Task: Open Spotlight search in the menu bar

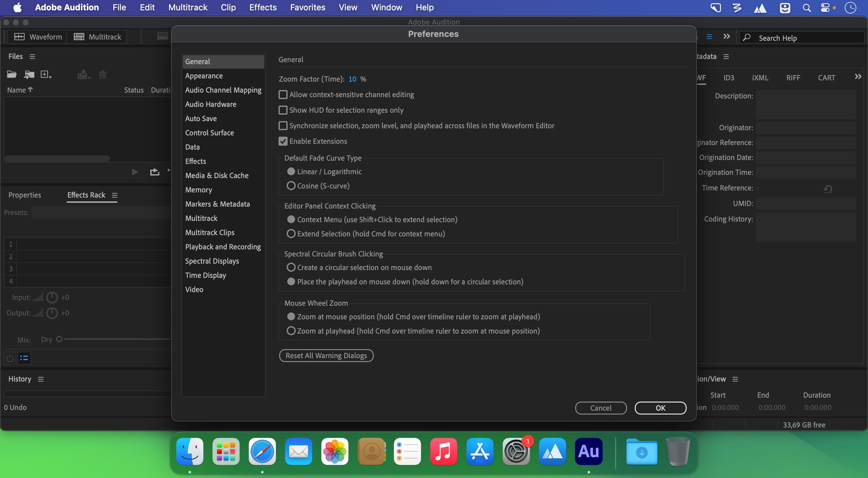Action: 807,8
